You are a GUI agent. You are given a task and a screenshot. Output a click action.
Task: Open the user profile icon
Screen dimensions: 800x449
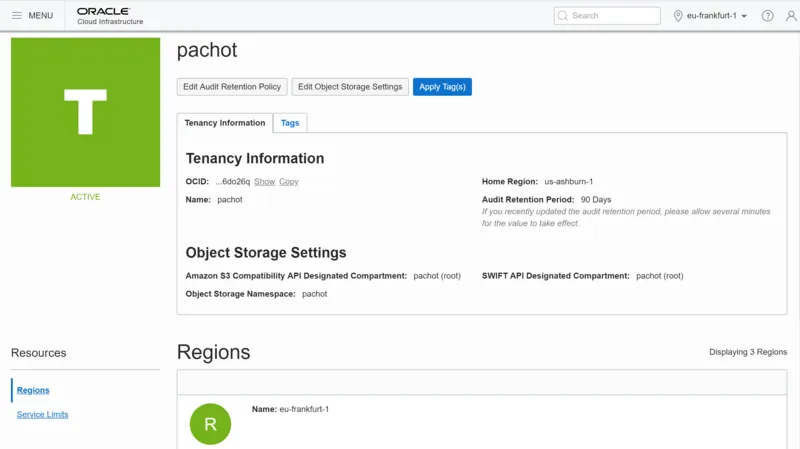[x=791, y=16]
